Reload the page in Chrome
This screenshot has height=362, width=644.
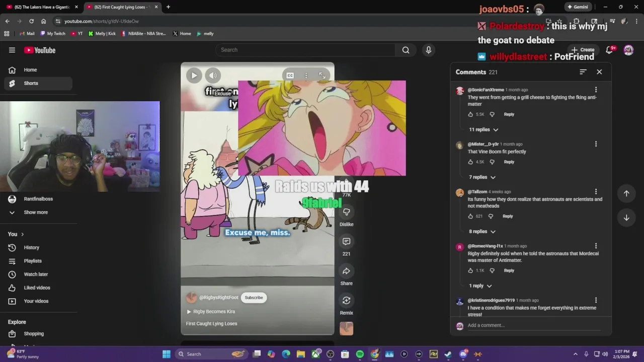pos(31,21)
